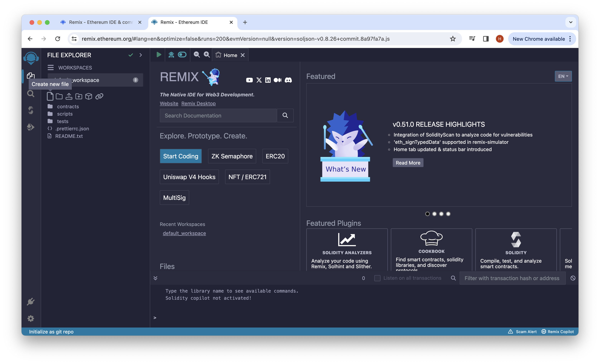
Task: Select first carousel dot in Featured
Action: tap(427, 214)
